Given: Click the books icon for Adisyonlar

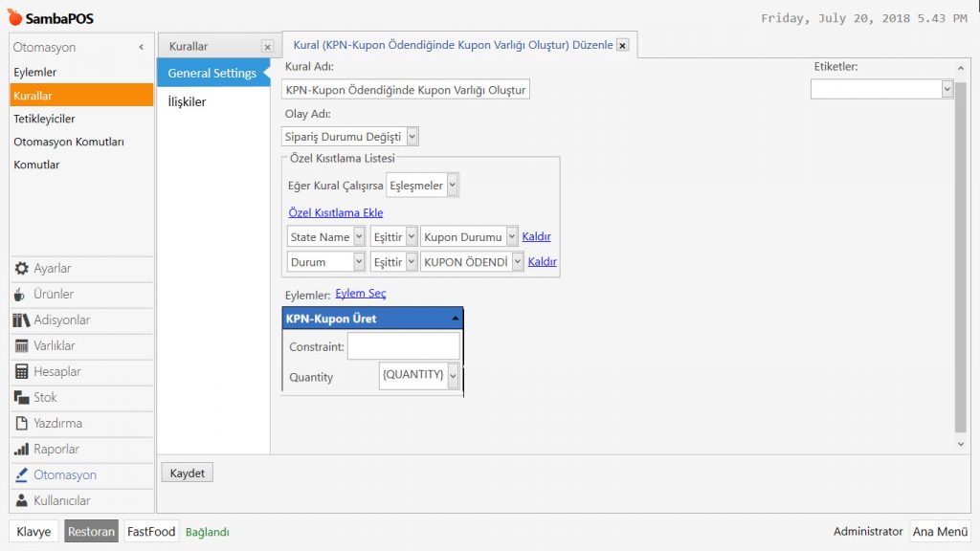Looking at the screenshot, I should (x=21, y=320).
